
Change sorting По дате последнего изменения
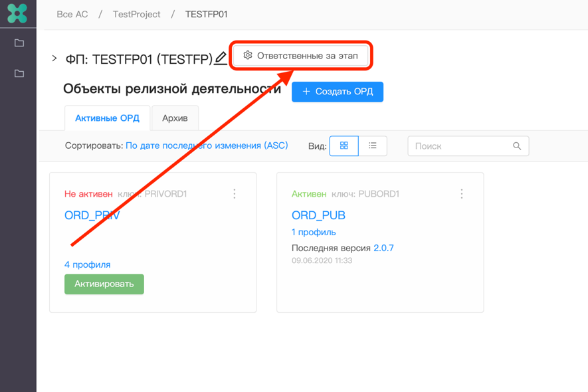coord(207,146)
